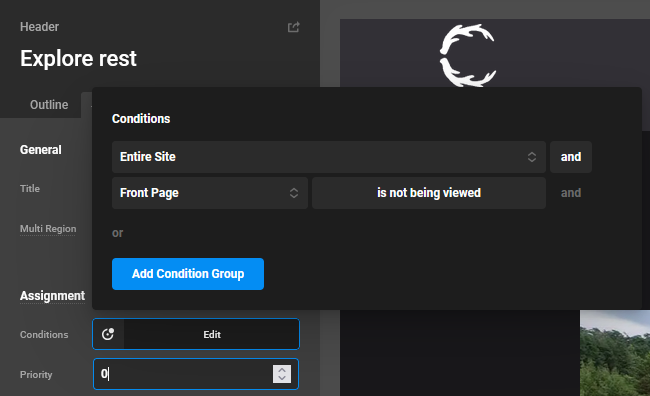This screenshot has height=396, width=650.
Task: Click the dimmed 'and' after Front Page row
Action: [570, 193]
